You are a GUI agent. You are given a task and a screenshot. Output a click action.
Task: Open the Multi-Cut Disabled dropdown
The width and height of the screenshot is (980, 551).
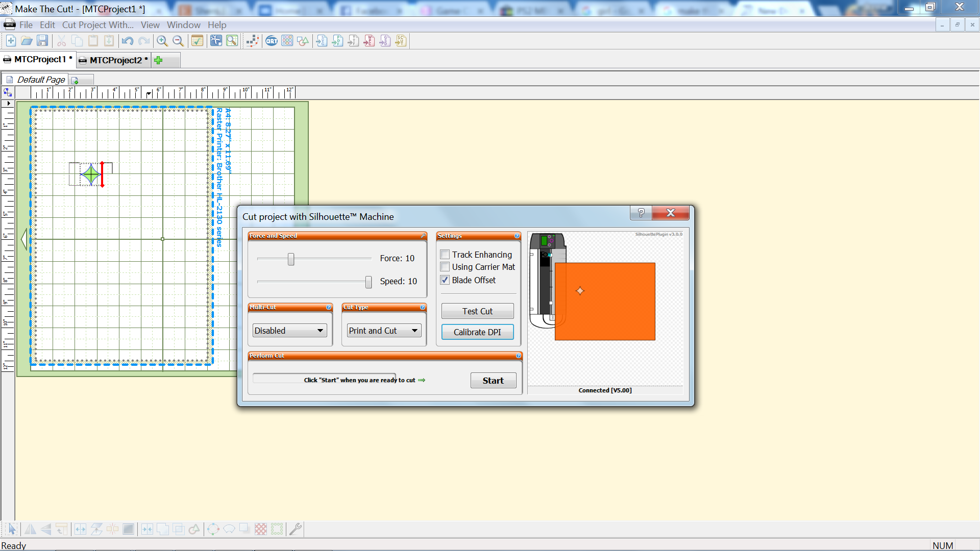[x=289, y=331]
